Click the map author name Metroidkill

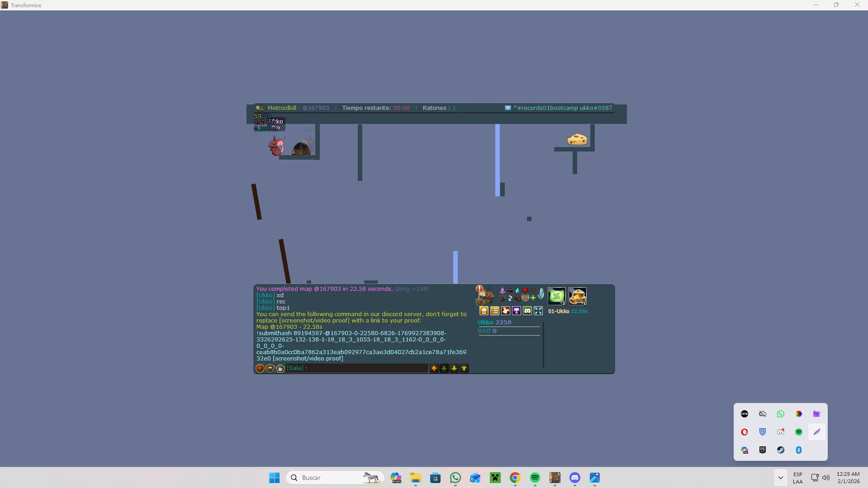[x=282, y=108]
